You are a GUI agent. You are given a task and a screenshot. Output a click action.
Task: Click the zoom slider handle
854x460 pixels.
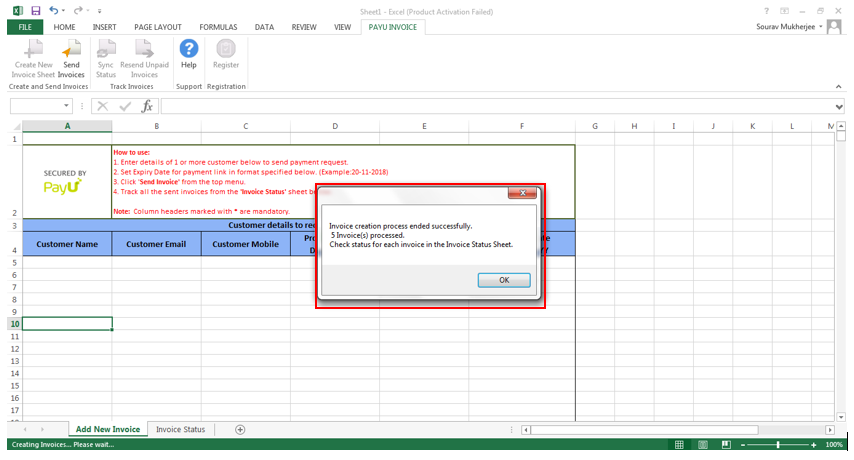click(x=778, y=445)
